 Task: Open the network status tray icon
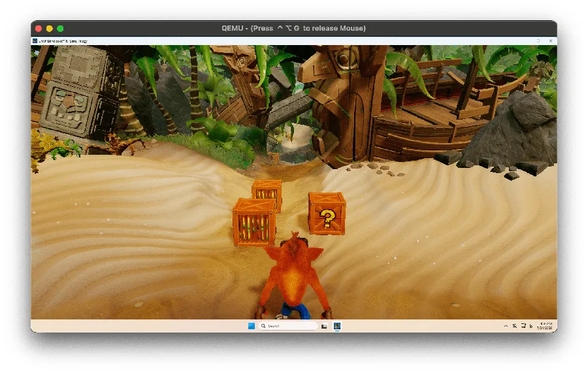[x=523, y=326]
